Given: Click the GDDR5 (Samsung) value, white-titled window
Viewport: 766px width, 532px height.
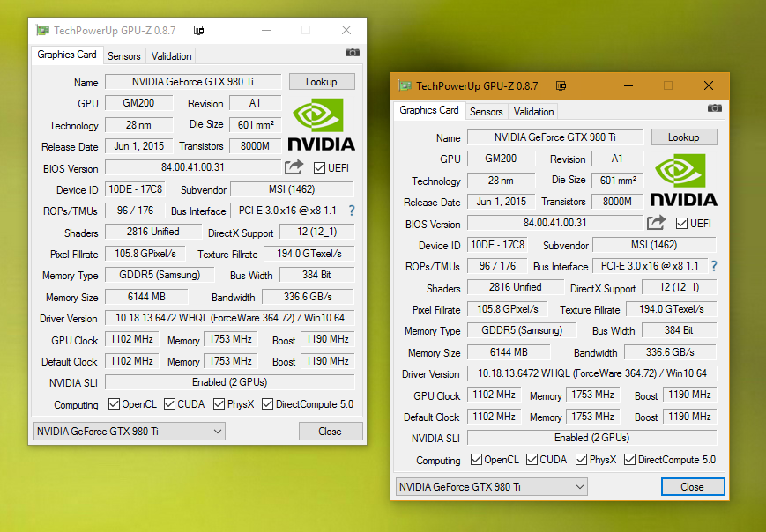Looking at the screenshot, I should coord(160,275).
